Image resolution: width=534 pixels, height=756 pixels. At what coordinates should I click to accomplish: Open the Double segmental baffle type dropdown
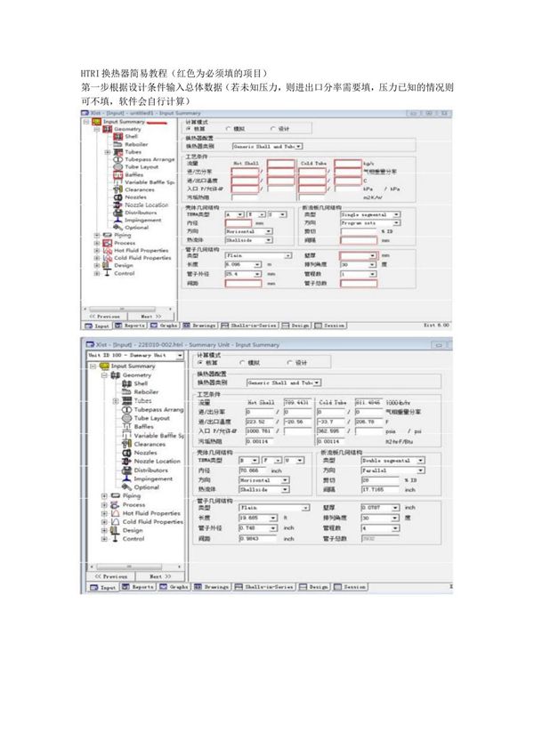pos(414,461)
